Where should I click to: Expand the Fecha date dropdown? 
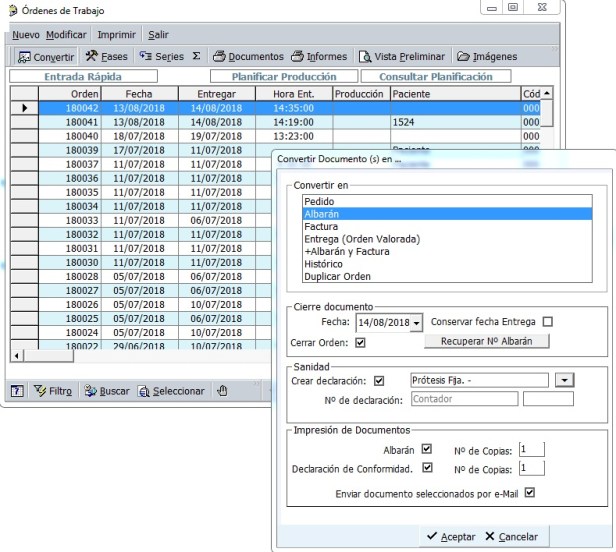coord(417,323)
